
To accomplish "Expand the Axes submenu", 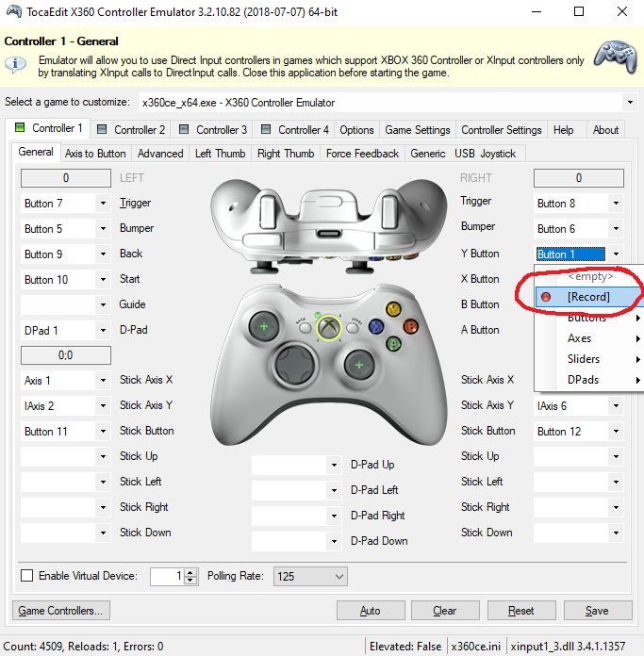I will (589, 338).
